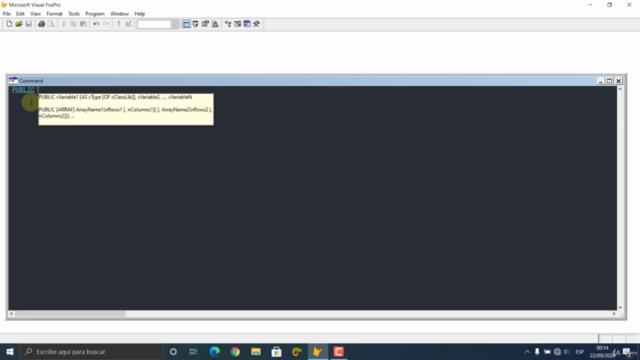Open the Tools menu
This screenshot has height=360, width=640.
click(74, 14)
